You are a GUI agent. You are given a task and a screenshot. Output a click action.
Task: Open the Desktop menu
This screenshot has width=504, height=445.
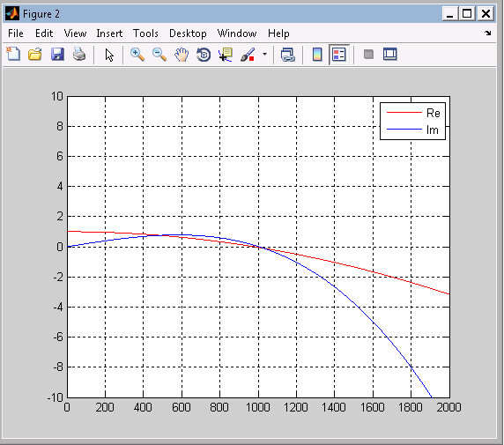pos(188,33)
